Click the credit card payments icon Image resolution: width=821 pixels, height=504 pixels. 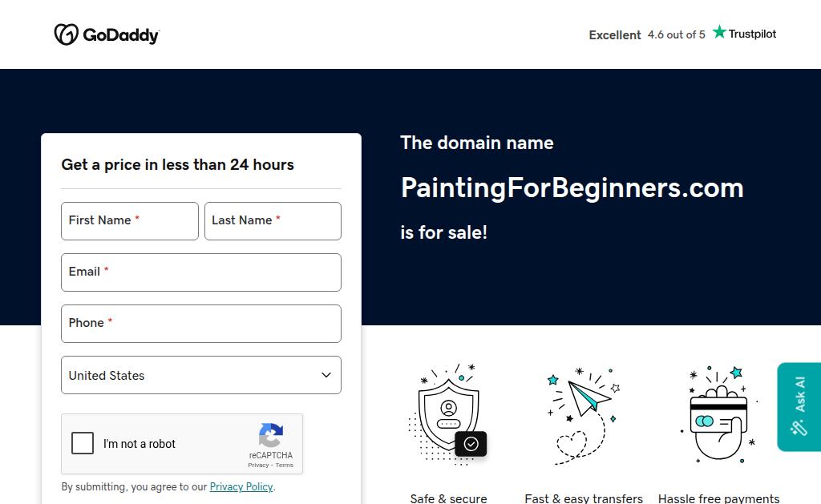[718, 414]
